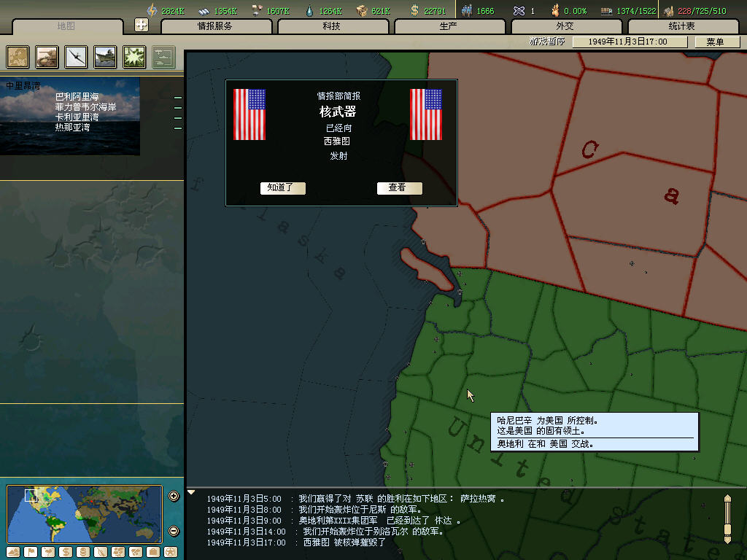Click the supplies crate resource icon
Image resolution: width=747 pixels, height=560 pixels.
(362, 10)
